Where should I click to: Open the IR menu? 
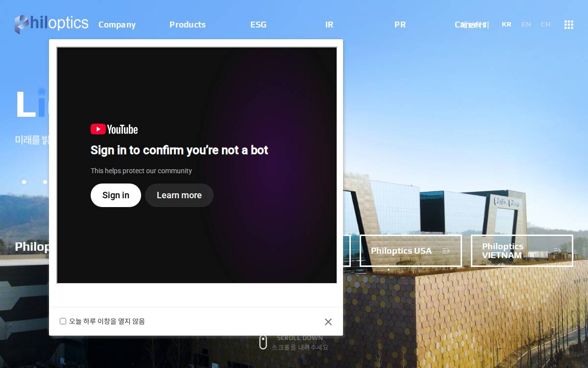(x=329, y=25)
